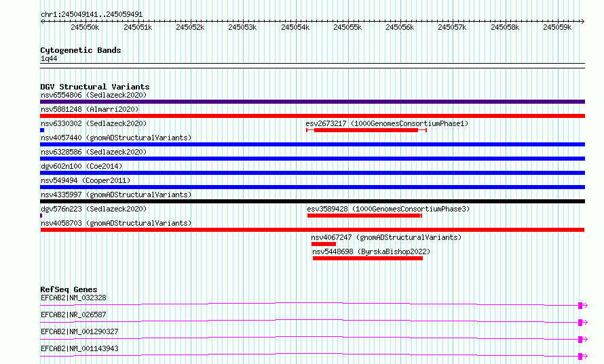The height and width of the screenshot is (364, 604).
Task: Select the red nsv4058703 variant bar
Action: point(312,230)
